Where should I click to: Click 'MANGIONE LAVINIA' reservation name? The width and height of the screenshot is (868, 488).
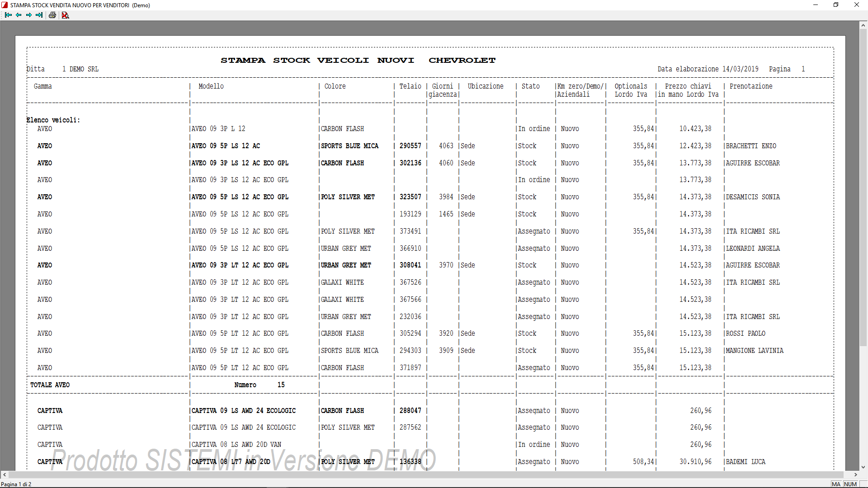click(x=755, y=351)
